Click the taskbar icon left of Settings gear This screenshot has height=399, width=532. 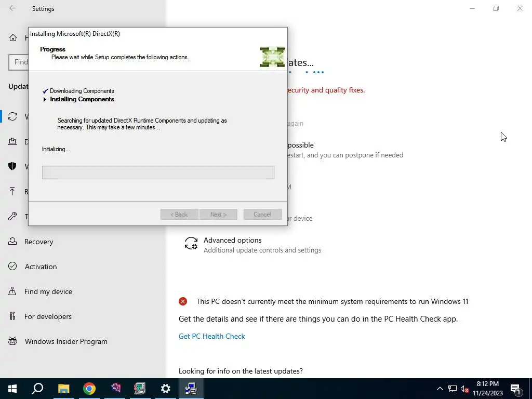tap(140, 389)
